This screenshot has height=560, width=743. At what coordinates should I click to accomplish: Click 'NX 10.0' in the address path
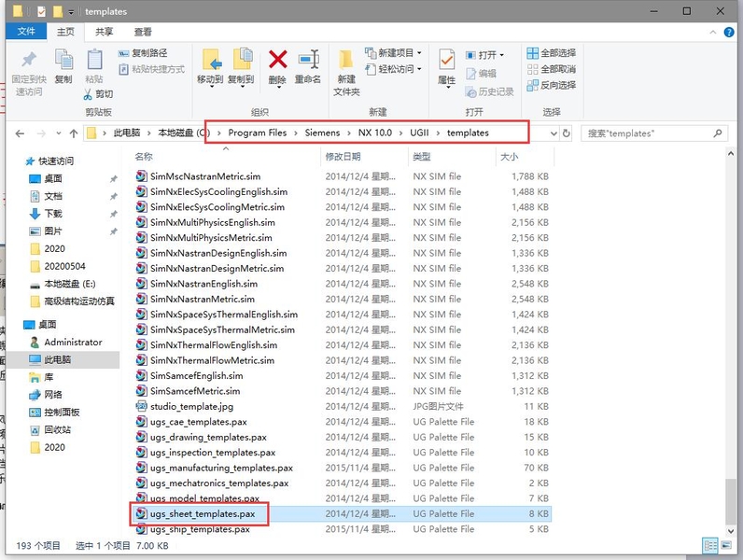375,133
